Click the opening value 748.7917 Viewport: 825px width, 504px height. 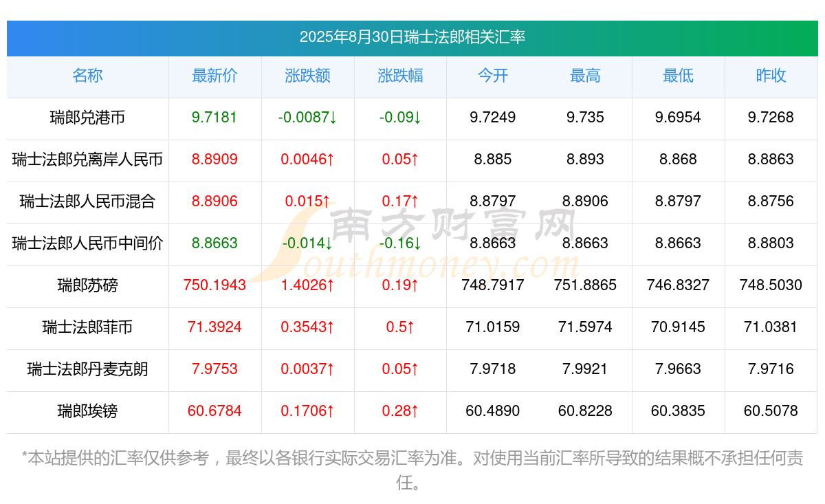(x=493, y=285)
